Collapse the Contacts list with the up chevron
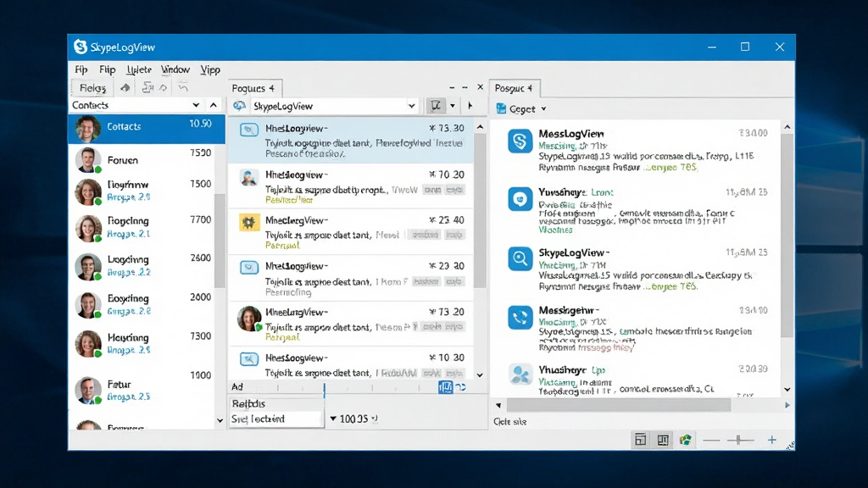 [214, 105]
